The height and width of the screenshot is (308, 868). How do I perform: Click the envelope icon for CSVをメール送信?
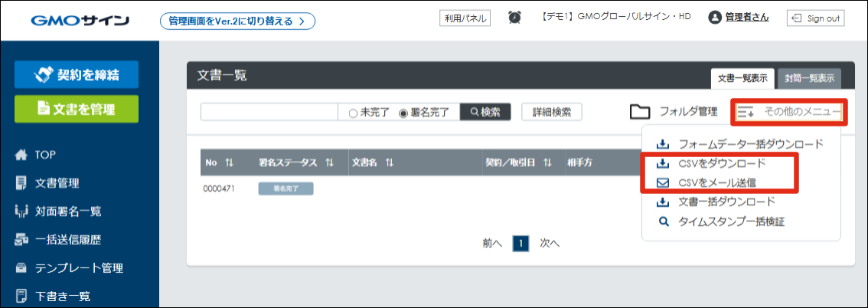pos(663,183)
